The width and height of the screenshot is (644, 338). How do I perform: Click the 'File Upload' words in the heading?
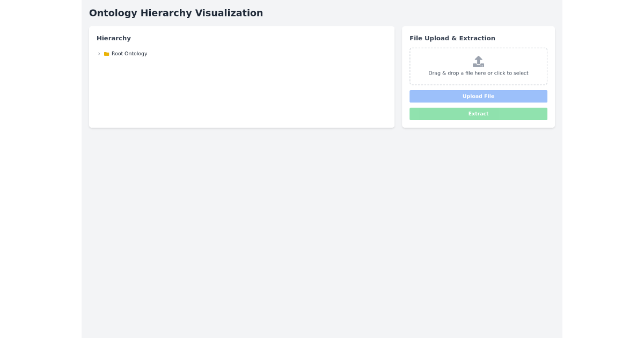pos(429,38)
